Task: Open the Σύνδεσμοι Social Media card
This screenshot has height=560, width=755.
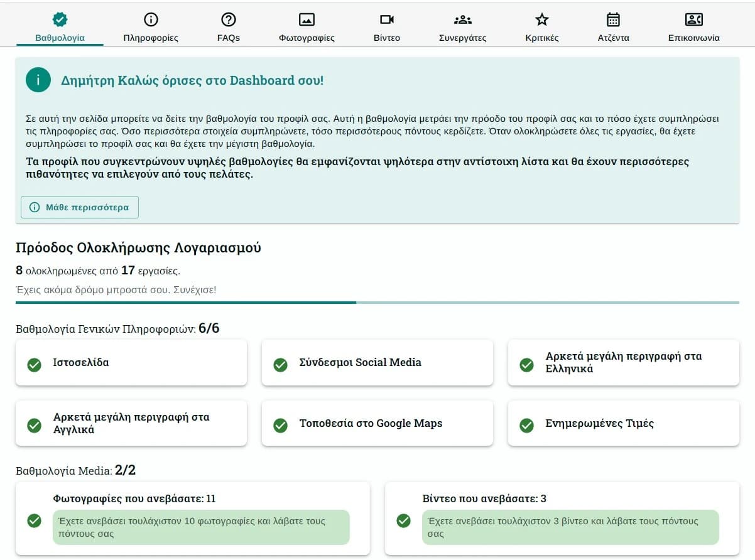Action: coord(377,363)
